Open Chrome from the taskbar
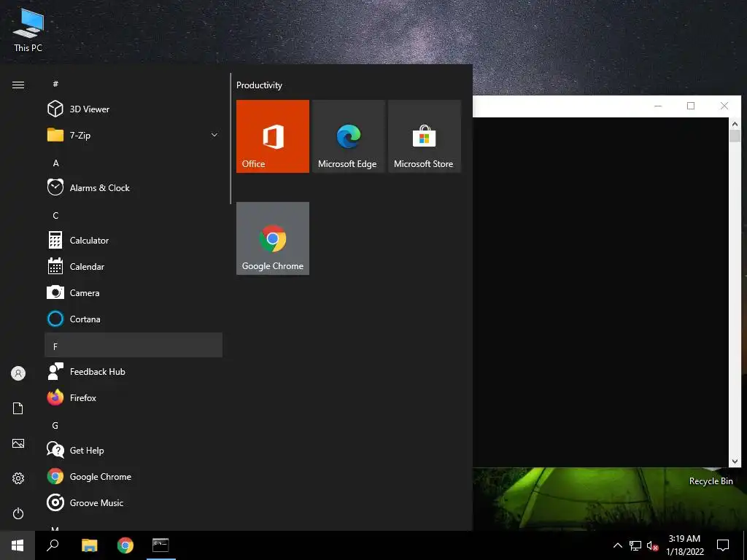 click(x=125, y=545)
